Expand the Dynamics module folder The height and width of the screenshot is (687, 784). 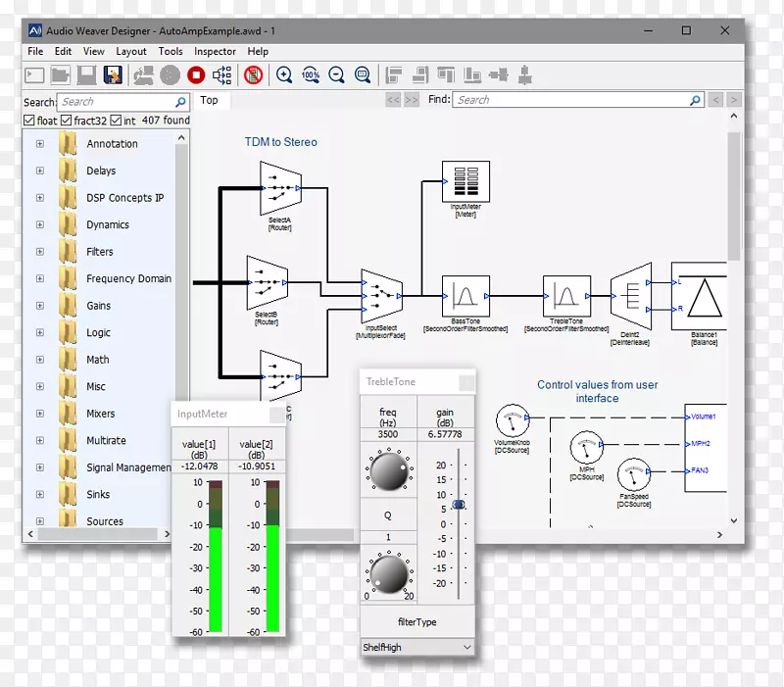[40, 224]
